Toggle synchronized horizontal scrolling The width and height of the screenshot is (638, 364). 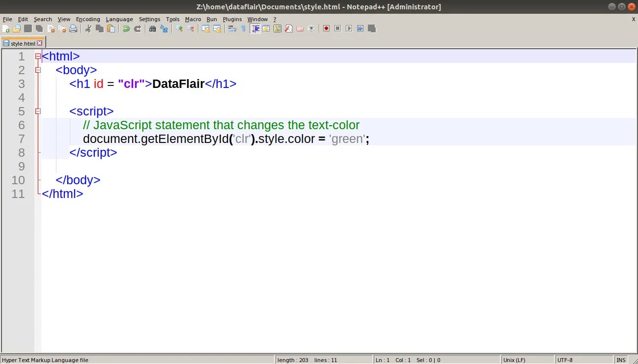pos(217,28)
